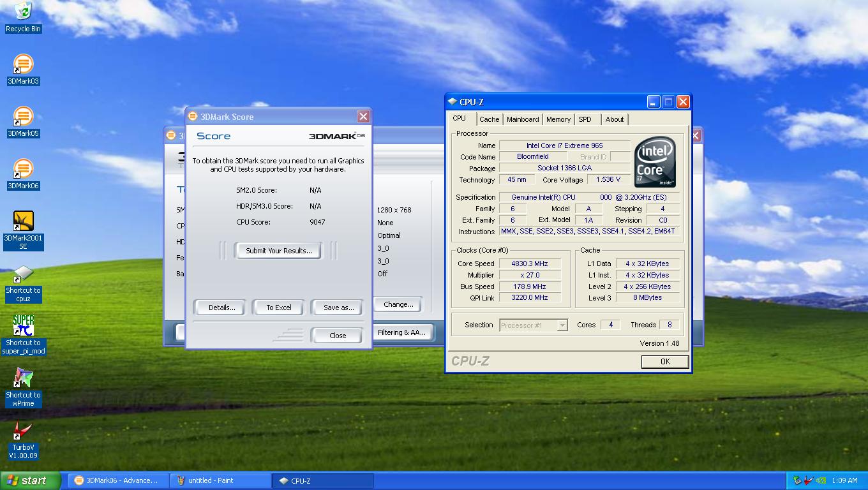Viewport: 868px width, 490px height.
Task: Click the Level 3 cache value 8 MBytes
Action: point(648,297)
